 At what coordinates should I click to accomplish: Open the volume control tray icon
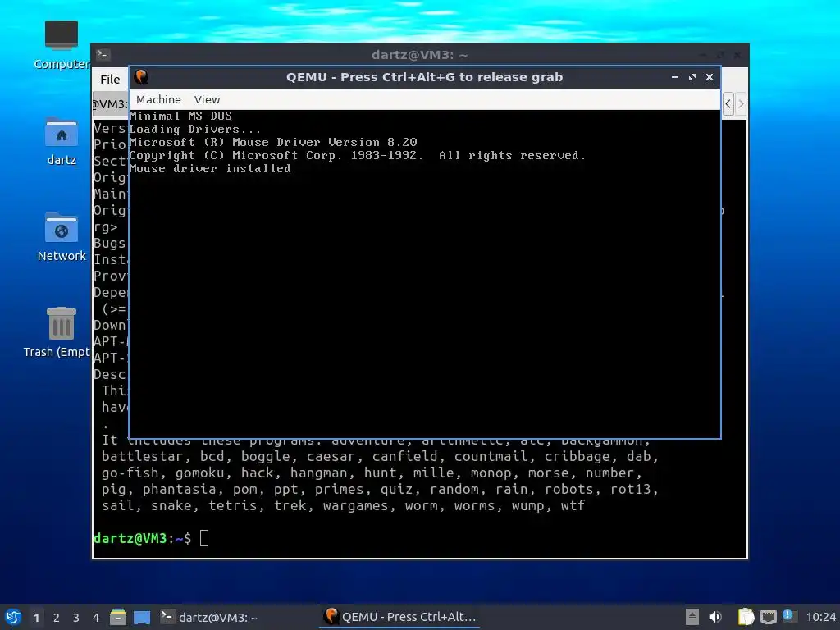(714, 617)
